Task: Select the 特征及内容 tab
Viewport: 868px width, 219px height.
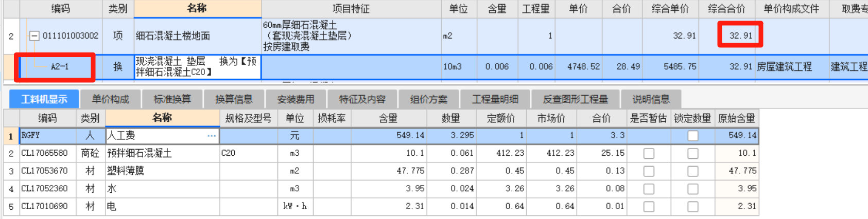Action: 362,99
